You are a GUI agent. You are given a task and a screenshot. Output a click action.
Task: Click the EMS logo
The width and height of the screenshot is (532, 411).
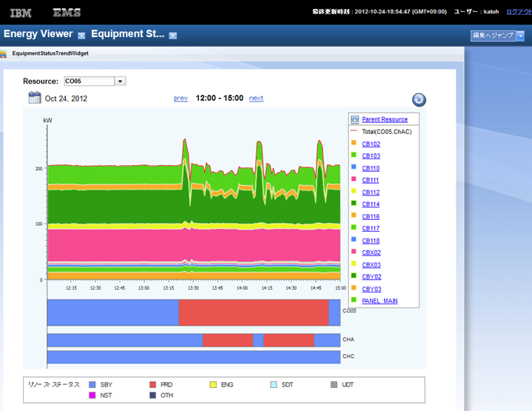pos(67,13)
